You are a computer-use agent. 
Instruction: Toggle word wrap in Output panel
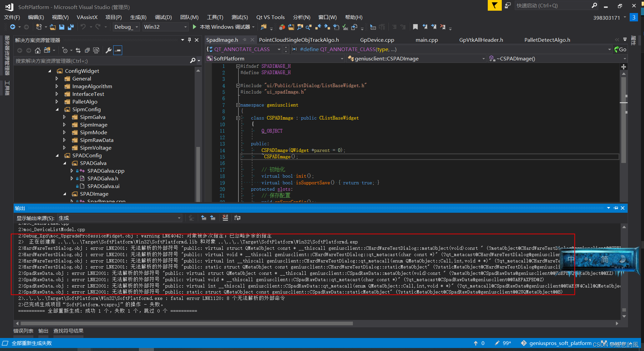pyautogui.click(x=237, y=218)
